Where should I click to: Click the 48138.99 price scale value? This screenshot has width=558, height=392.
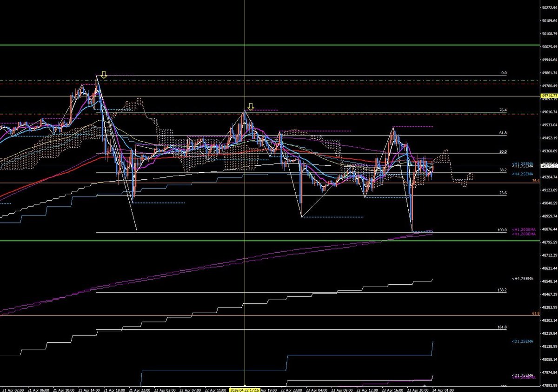(x=549, y=346)
